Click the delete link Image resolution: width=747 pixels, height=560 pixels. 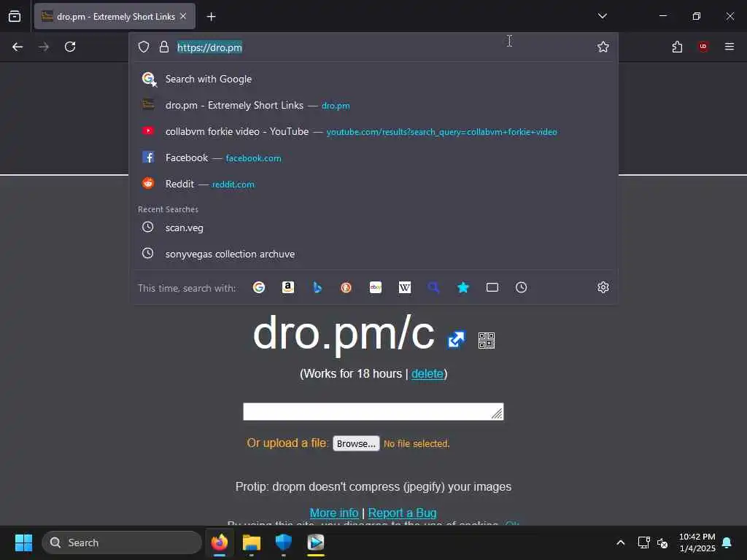coord(427,374)
